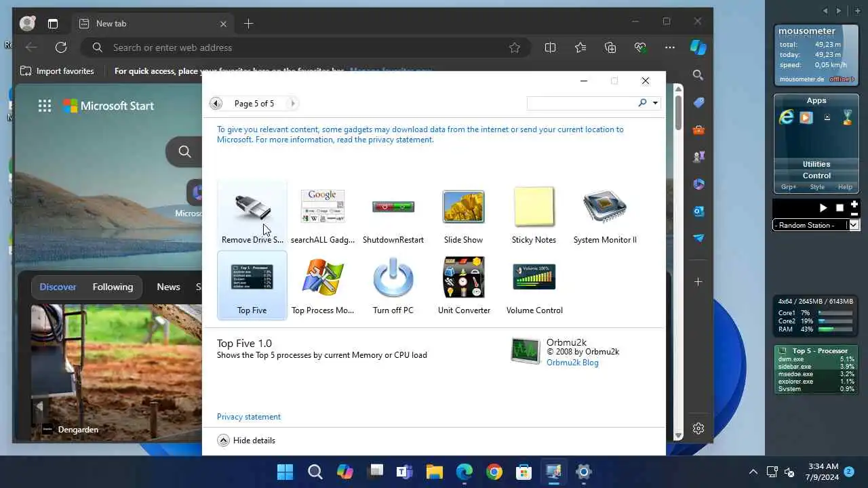
Task: Open the Edge sidebar Outlook icon
Action: (x=698, y=211)
